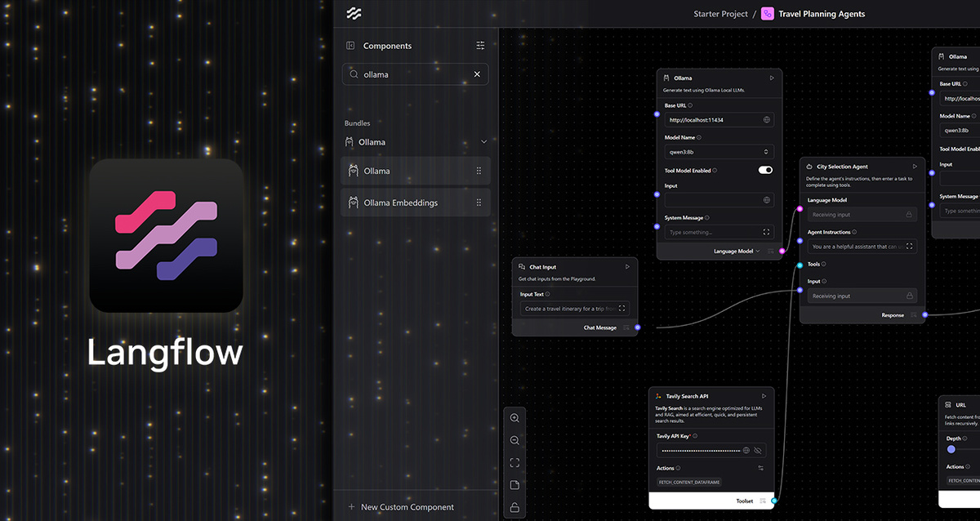
Task: Click the Chat Input text field
Action: (x=575, y=309)
